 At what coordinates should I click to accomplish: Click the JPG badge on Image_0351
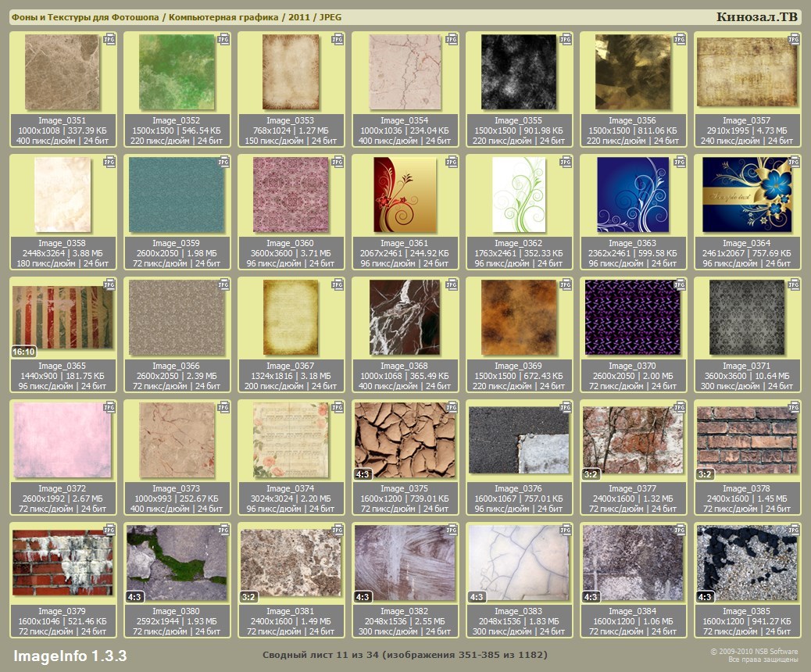[x=109, y=38]
